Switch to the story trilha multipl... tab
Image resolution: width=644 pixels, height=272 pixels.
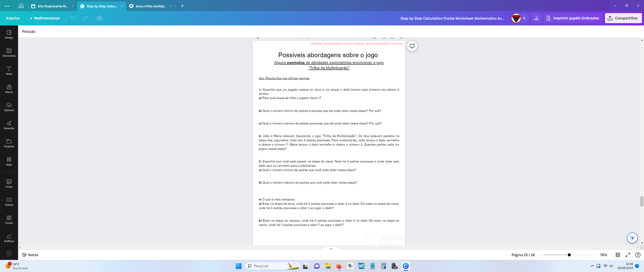[151, 6]
